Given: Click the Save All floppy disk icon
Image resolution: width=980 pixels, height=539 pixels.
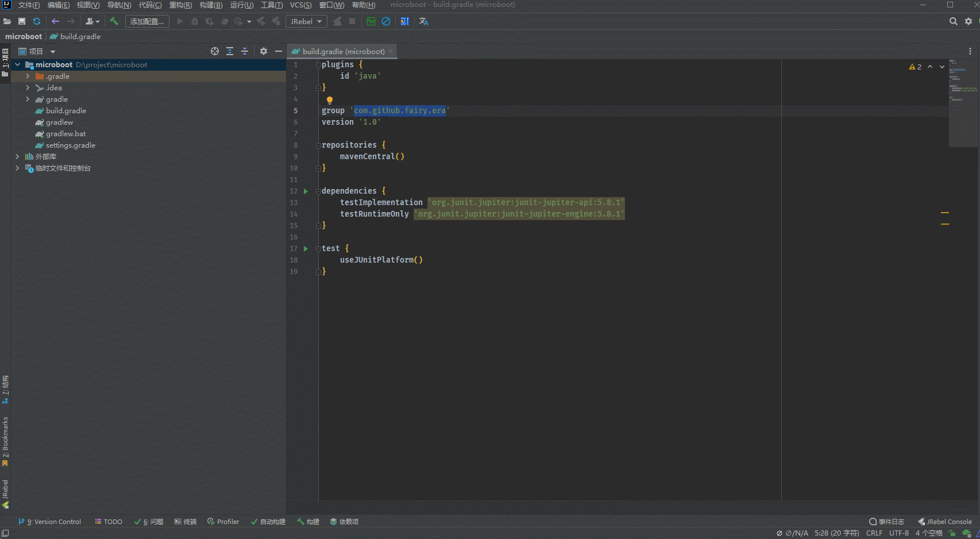Looking at the screenshot, I should pyautogui.click(x=22, y=21).
